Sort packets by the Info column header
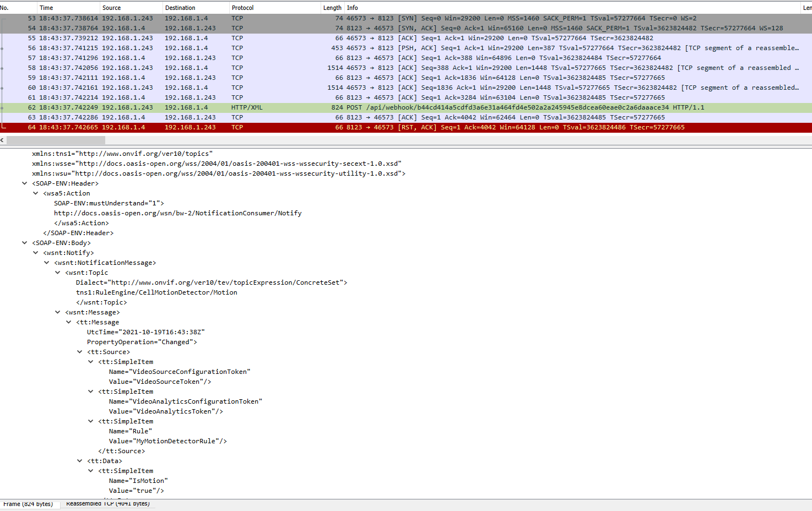 (x=572, y=8)
